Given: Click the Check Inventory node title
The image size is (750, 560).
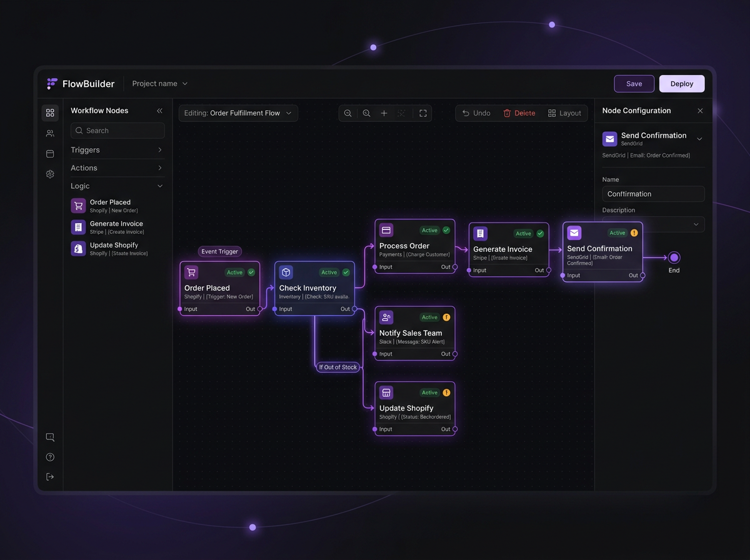Looking at the screenshot, I should [307, 288].
